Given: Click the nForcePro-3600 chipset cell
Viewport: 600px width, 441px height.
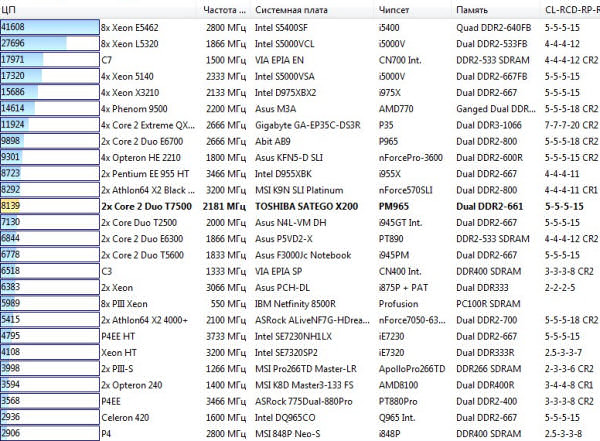Looking at the screenshot, I should (411, 157).
